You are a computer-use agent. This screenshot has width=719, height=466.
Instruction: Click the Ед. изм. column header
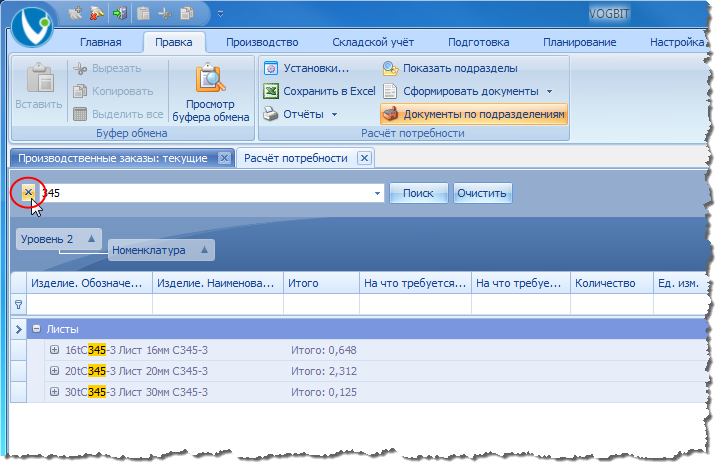pyautogui.click(x=680, y=283)
